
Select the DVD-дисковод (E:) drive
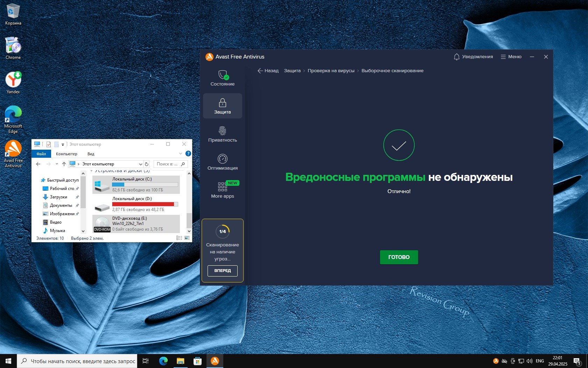136,224
